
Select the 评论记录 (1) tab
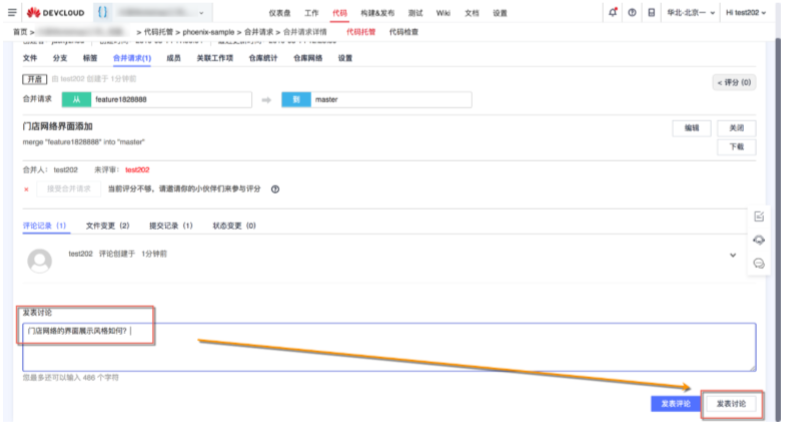pyautogui.click(x=45, y=226)
